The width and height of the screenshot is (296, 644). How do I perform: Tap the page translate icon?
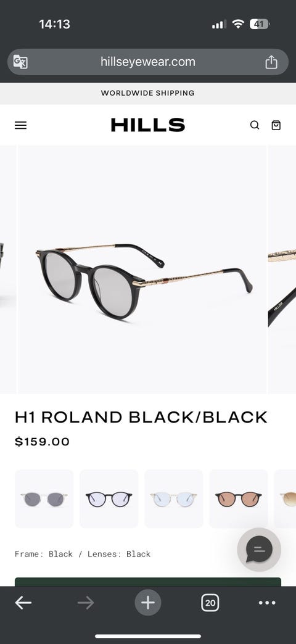click(20, 62)
